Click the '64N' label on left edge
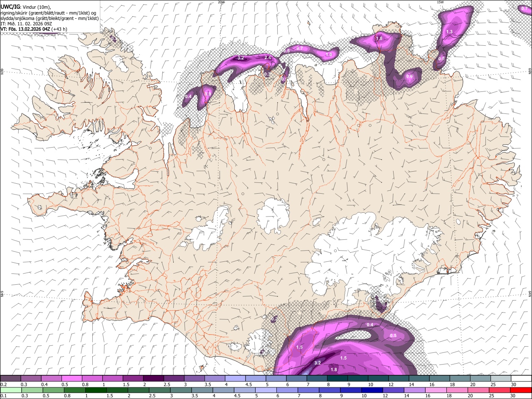Viewport: 532px width, 399px height. tap(2, 295)
